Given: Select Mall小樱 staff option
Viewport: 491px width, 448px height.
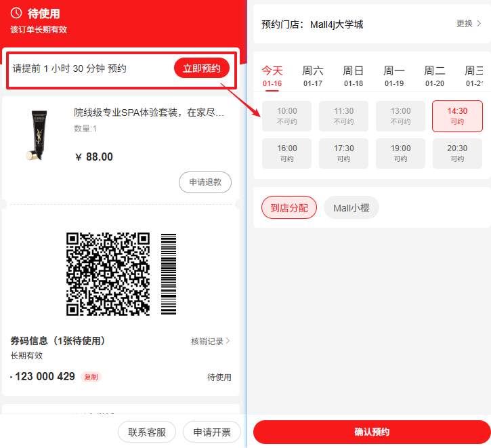Looking at the screenshot, I should pos(351,207).
